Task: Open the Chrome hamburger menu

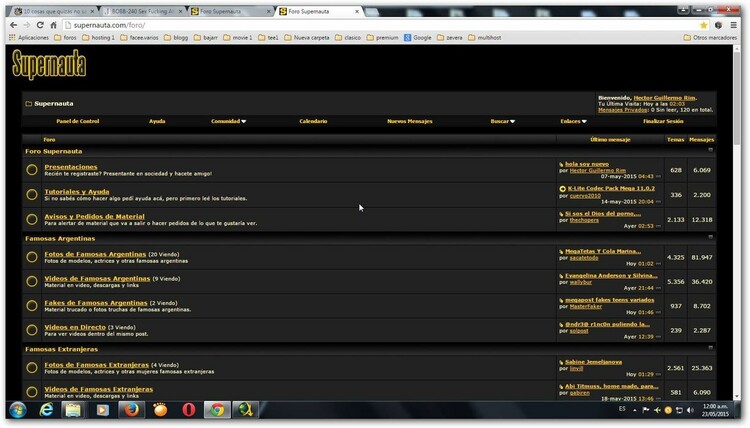Action: [x=733, y=25]
